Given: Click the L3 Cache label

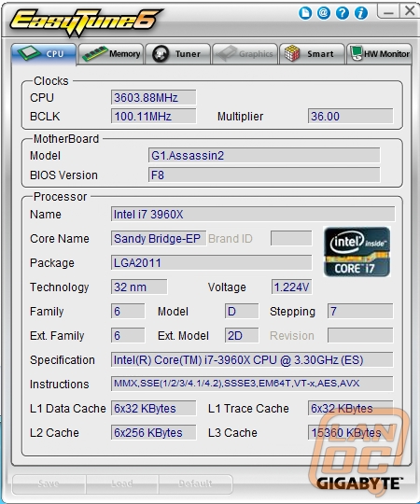Looking at the screenshot, I should 232,433.
